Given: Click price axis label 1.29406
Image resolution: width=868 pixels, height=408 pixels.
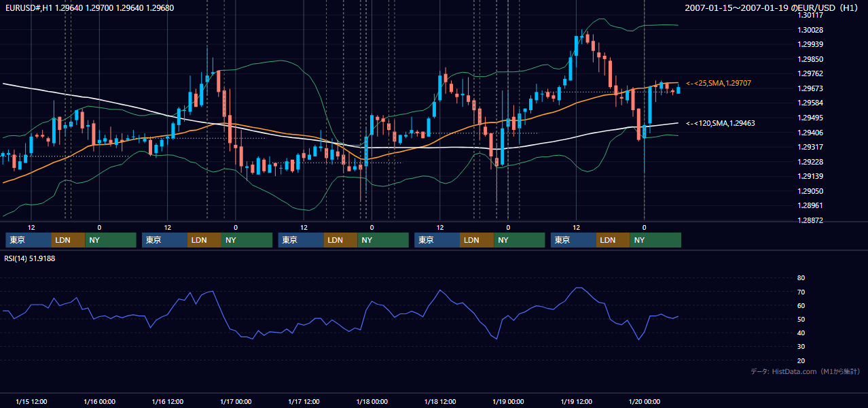Looking at the screenshot, I should point(810,133).
